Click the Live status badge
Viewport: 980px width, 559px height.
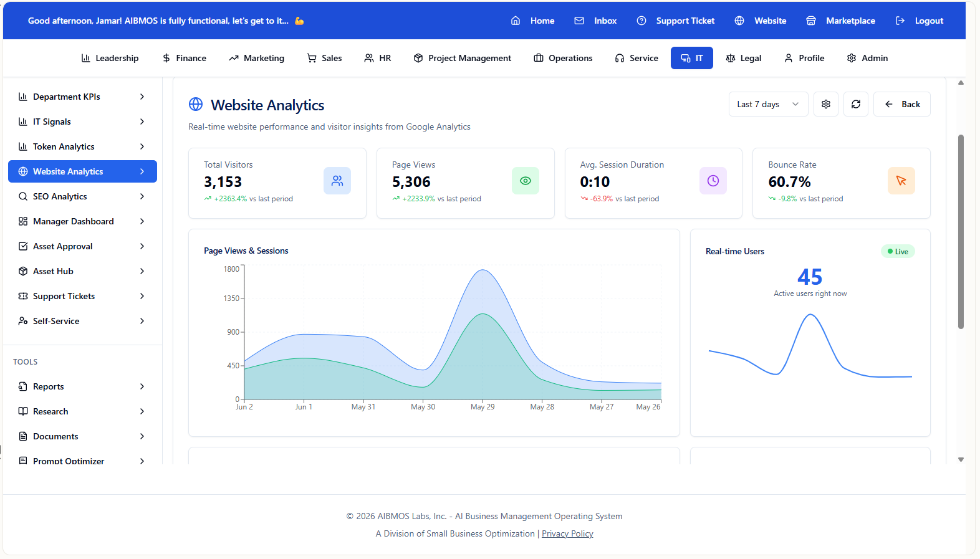tap(898, 251)
